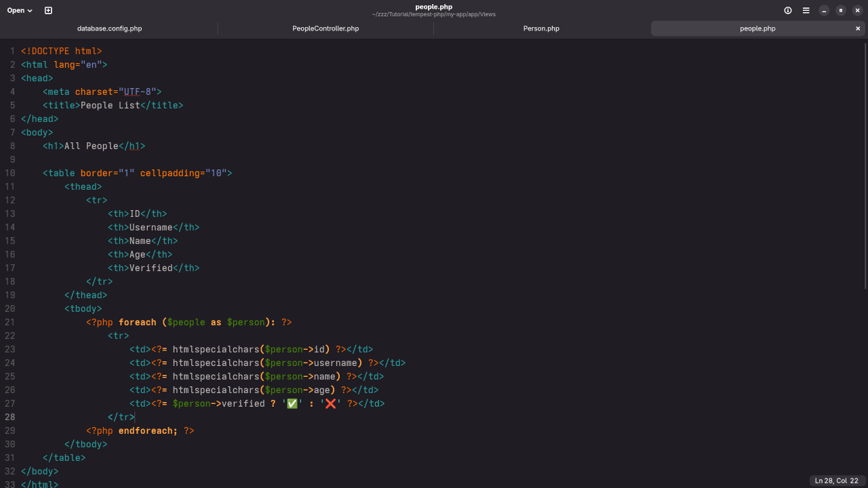
Task: Click the cellpadding="10" attribute
Action: [184, 173]
